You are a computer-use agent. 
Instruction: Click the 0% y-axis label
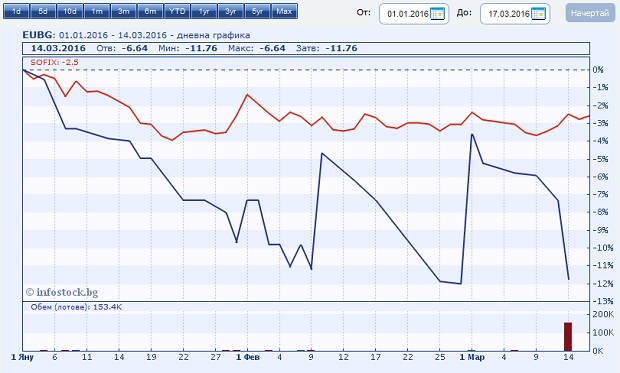[x=598, y=70]
